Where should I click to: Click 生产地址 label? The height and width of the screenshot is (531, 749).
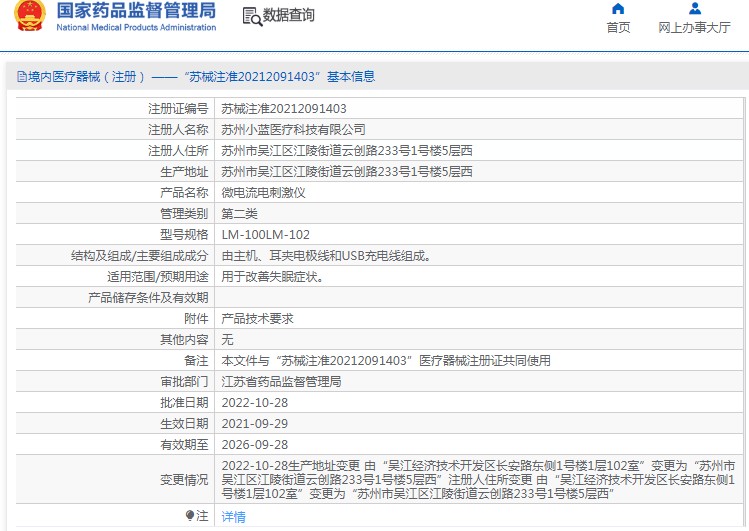tap(184, 172)
